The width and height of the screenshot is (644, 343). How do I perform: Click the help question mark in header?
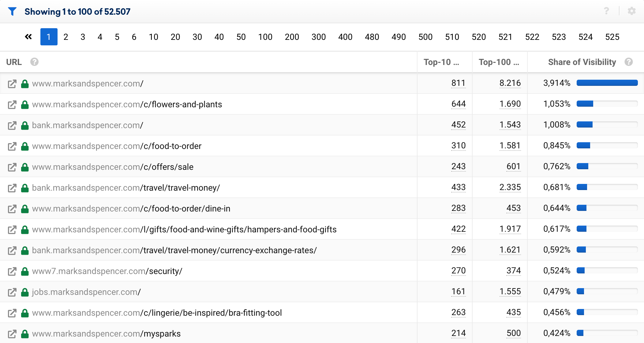coord(606,11)
